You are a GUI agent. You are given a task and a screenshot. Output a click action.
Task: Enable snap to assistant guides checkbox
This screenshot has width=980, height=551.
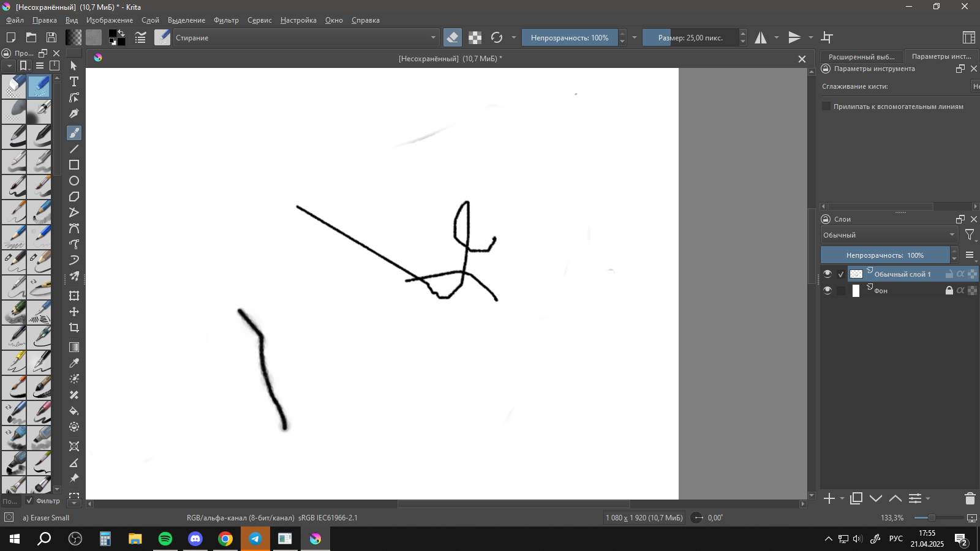[826, 107]
